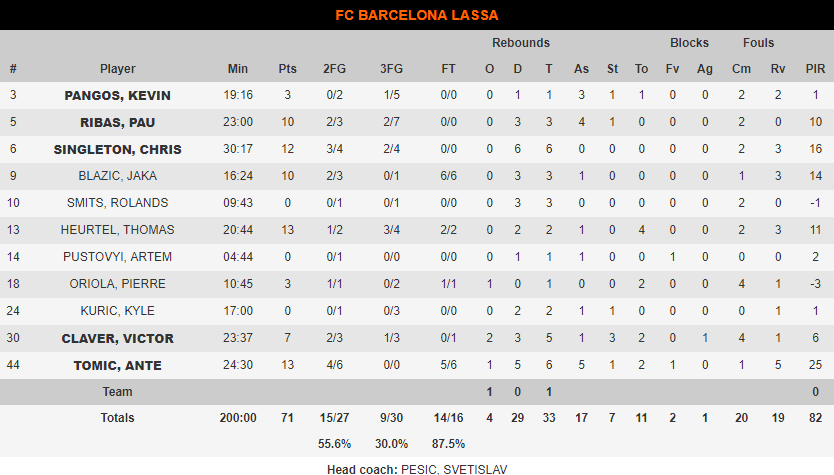Viewport: 834px width, 475px height.
Task: Click the Pts column header
Action: click(287, 69)
